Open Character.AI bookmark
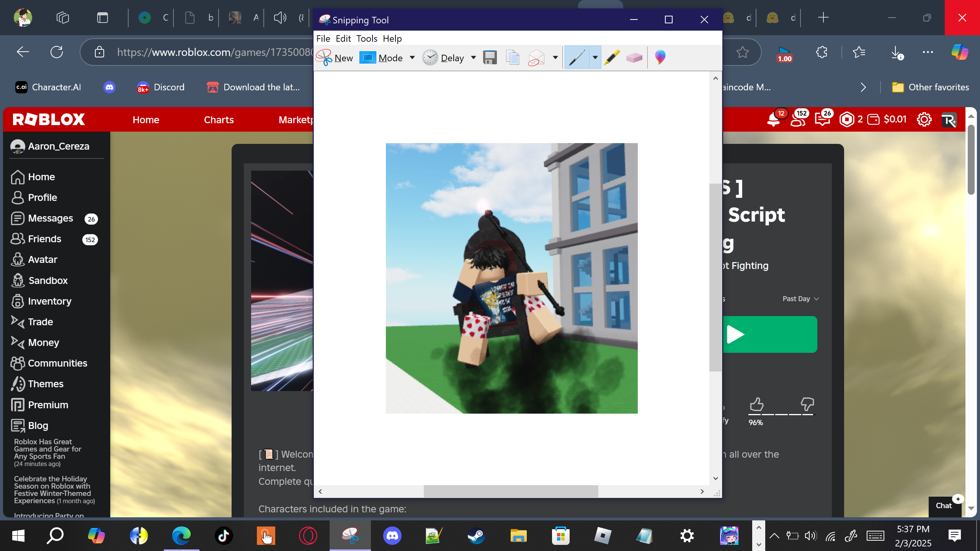This screenshot has height=551, width=980. (48, 87)
